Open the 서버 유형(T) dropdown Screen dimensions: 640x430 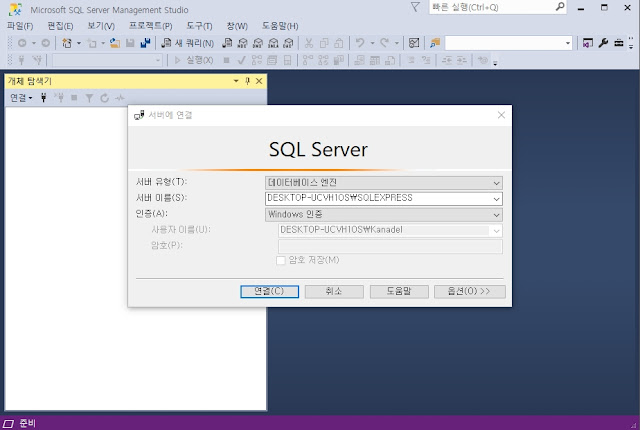[x=384, y=183]
